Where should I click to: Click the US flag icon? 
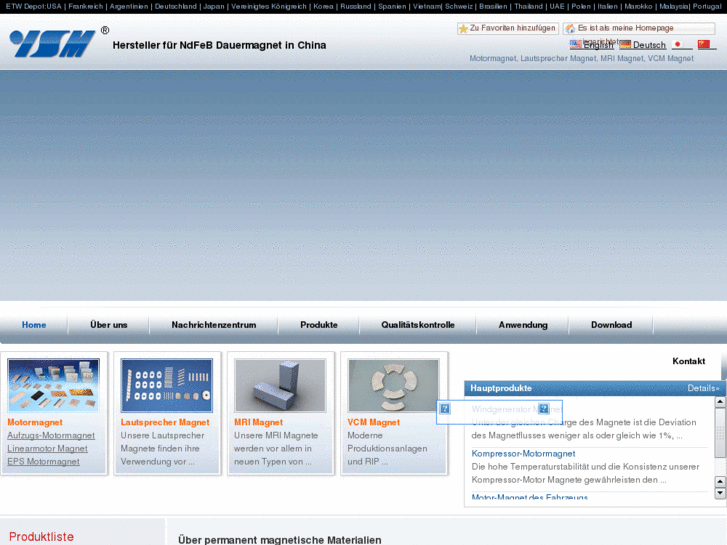575,45
